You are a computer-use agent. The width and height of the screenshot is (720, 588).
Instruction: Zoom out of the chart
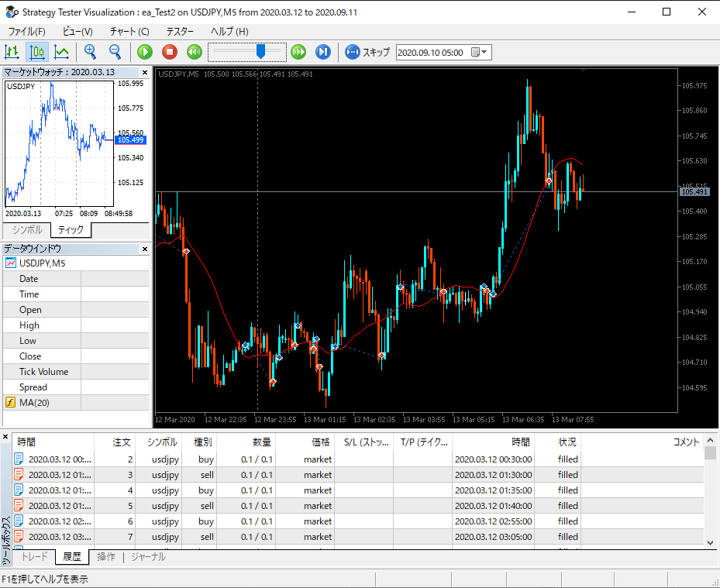115,52
